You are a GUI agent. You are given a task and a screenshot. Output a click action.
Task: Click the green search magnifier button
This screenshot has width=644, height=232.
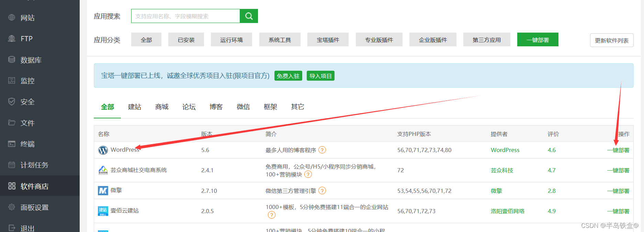[249, 16]
